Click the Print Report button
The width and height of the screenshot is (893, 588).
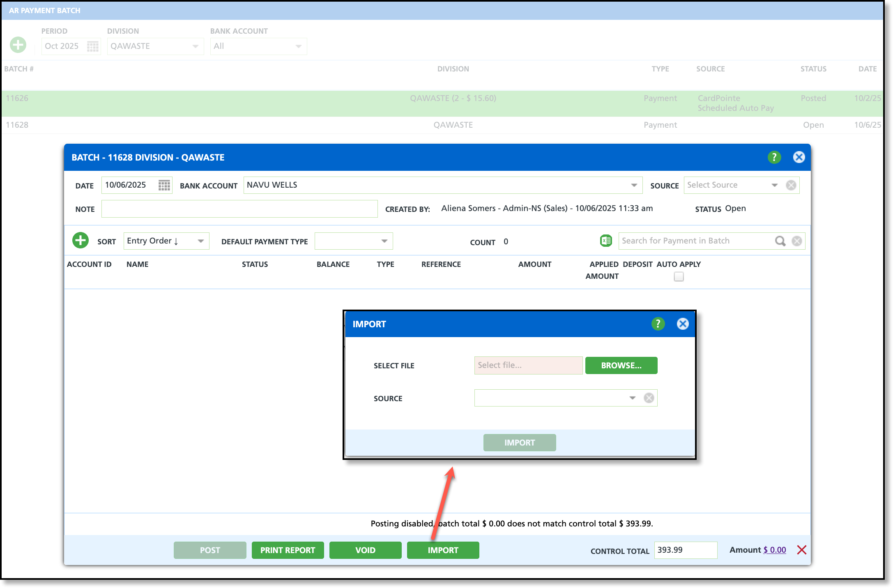coord(288,550)
